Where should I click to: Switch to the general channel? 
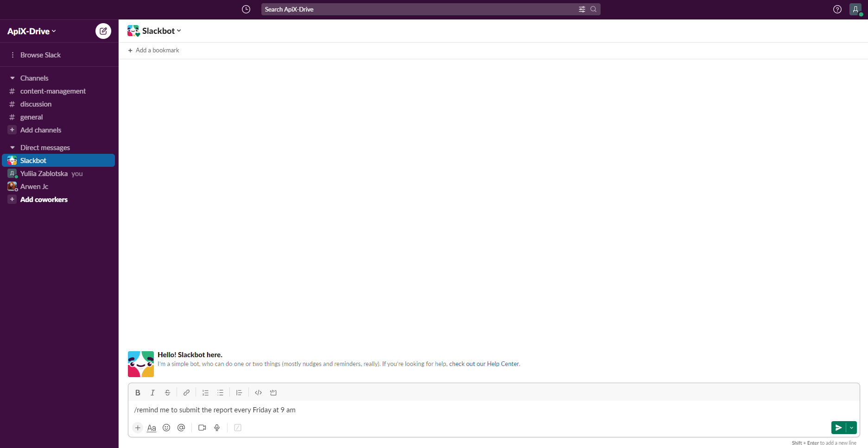pyautogui.click(x=32, y=117)
